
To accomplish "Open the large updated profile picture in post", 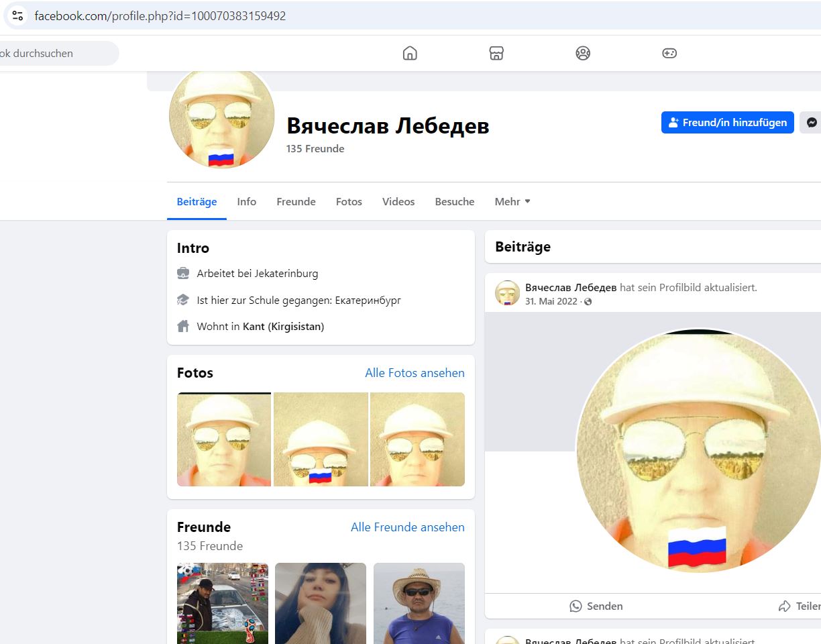I will [x=698, y=451].
